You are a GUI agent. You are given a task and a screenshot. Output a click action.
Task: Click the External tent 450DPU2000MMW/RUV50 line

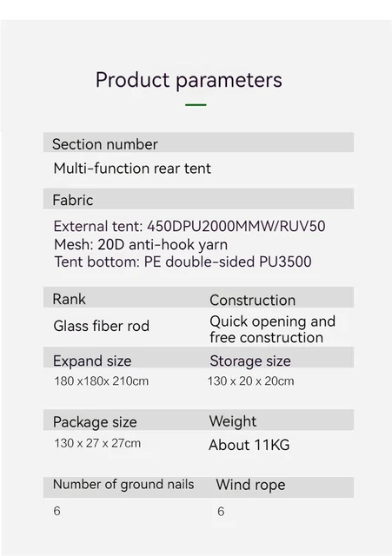189,226
